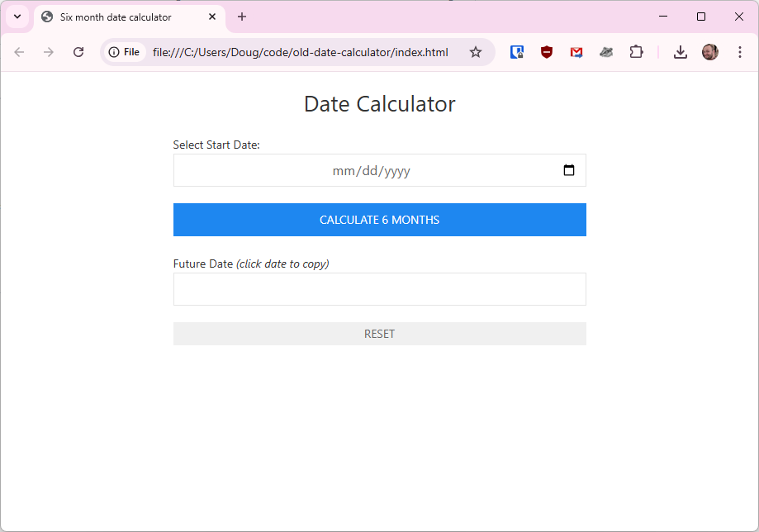Reload the page

point(78,52)
